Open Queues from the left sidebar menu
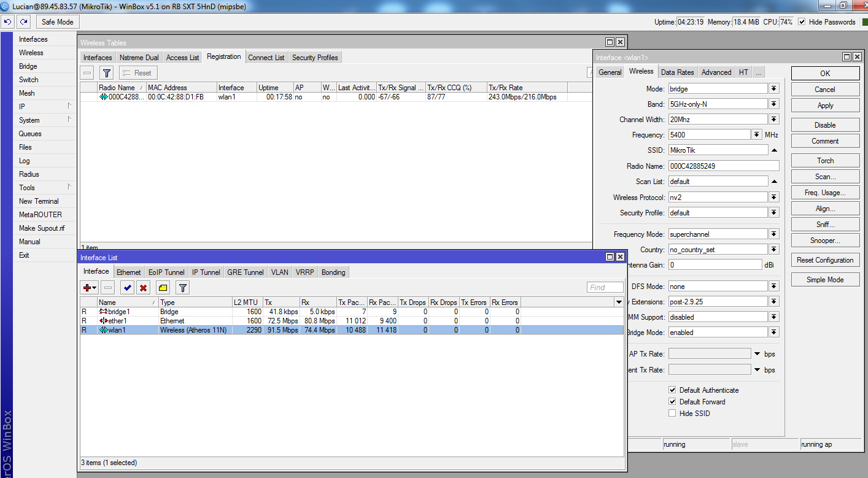The width and height of the screenshot is (868, 478). [x=30, y=134]
